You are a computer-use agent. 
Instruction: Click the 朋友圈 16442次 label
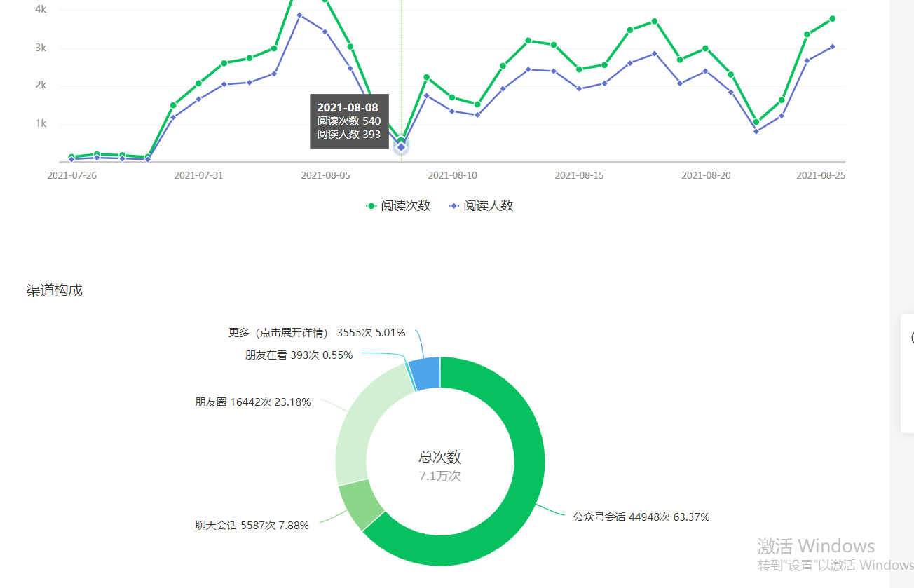tap(252, 402)
